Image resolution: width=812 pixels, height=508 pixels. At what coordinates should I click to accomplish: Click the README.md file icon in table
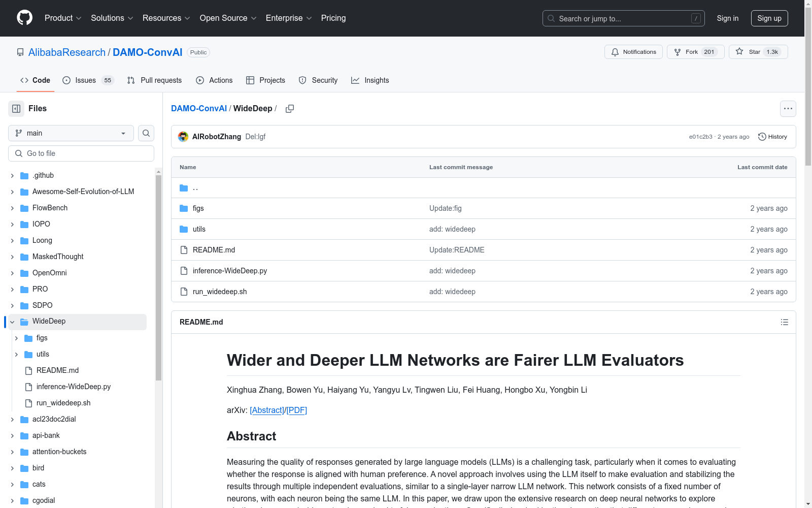click(184, 250)
